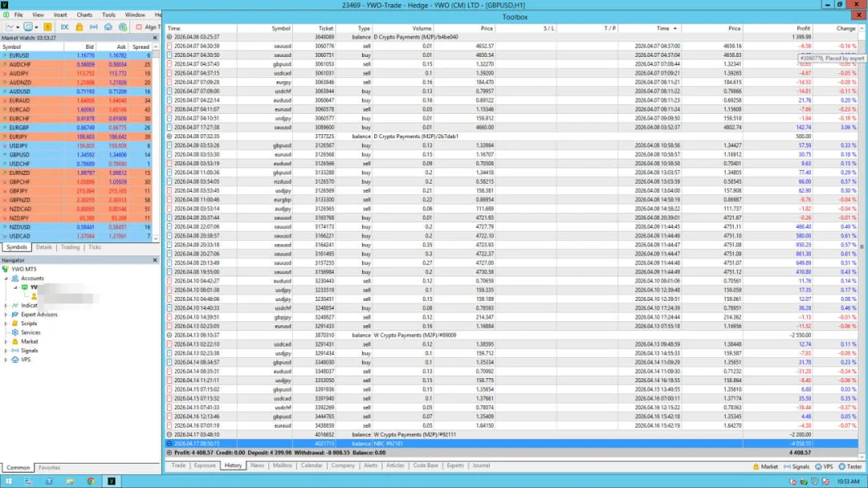Image resolution: width=868 pixels, height=488 pixels.
Task: Switch to the Exposure tab in Toolbox
Action: (x=205, y=466)
